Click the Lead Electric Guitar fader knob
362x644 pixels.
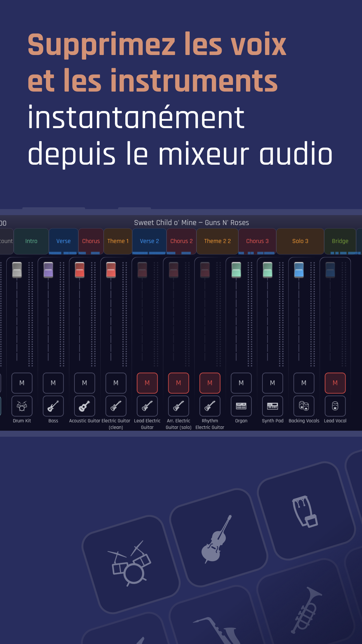[142, 270]
